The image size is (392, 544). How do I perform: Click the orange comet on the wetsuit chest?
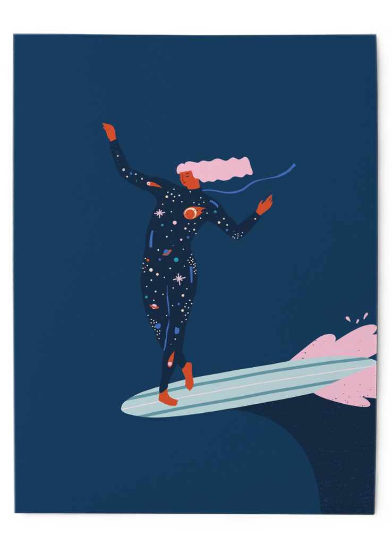click(x=192, y=212)
